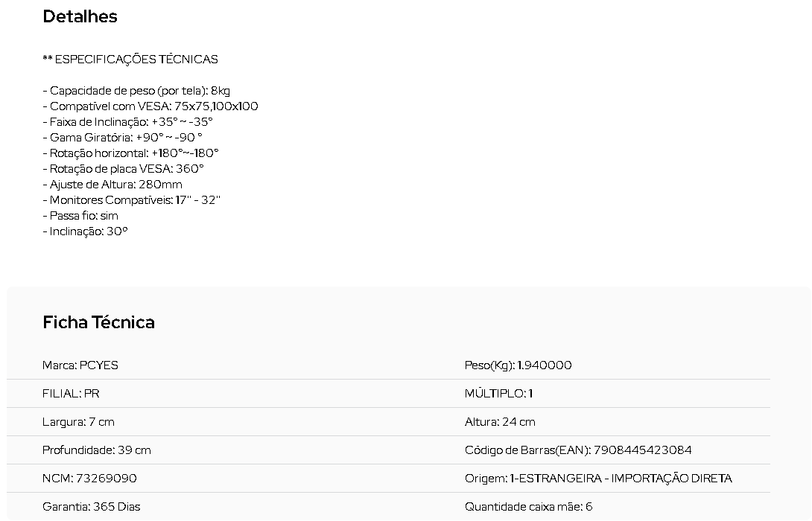Click the Detalhes section heading

pyautogui.click(x=80, y=16)
